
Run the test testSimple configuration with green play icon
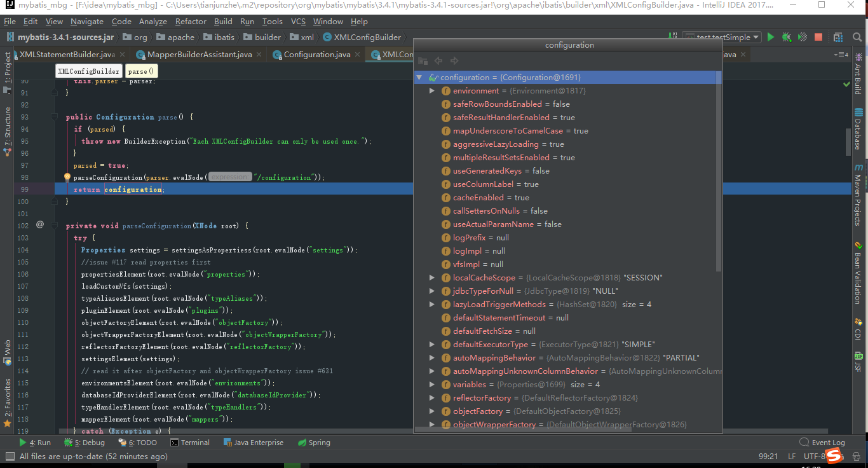coord(770,37)
